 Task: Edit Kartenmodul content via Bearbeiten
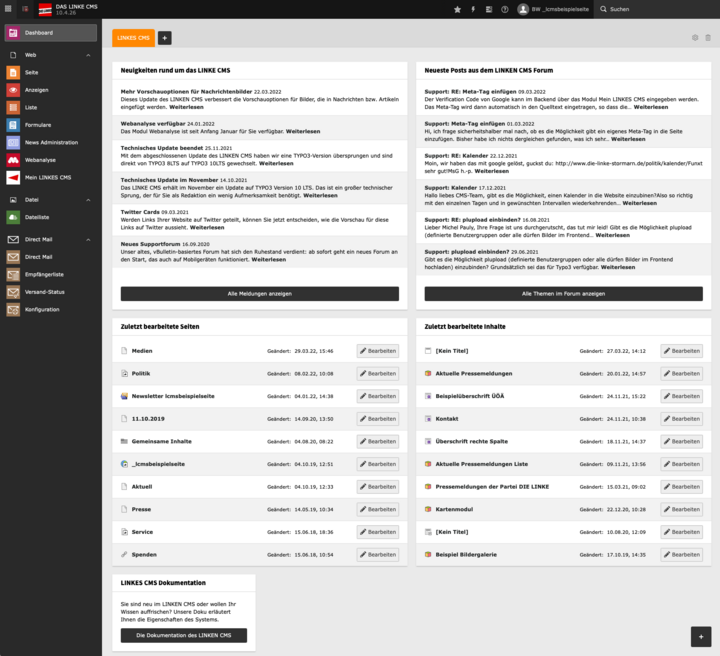coord(681,509)
